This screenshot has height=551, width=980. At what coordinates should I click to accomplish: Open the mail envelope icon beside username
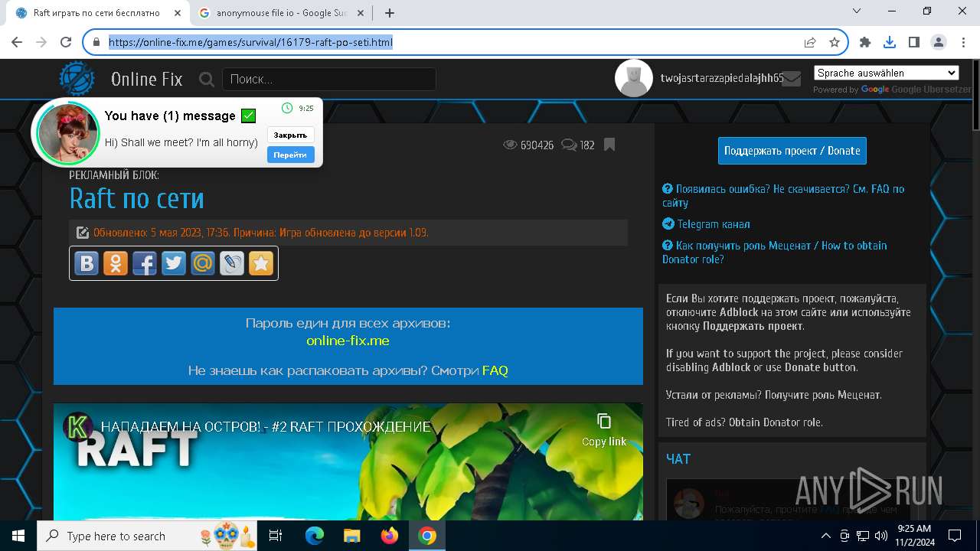(x=791, y=78)
